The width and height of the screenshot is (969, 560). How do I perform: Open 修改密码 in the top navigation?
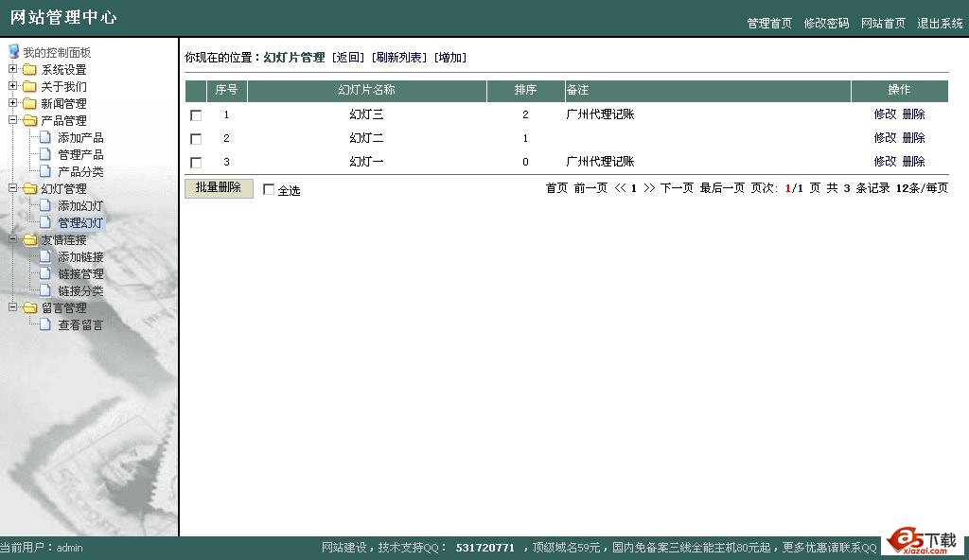coord(826,24)
